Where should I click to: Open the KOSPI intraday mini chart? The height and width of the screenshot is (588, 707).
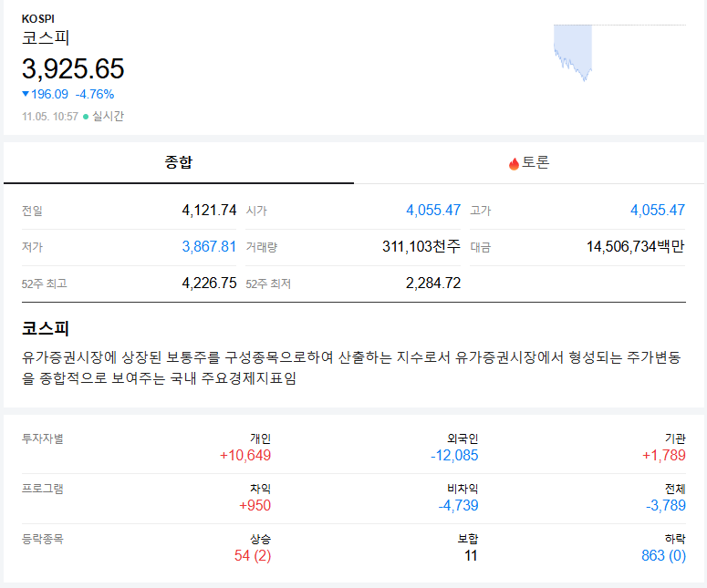tap(619, 53)
